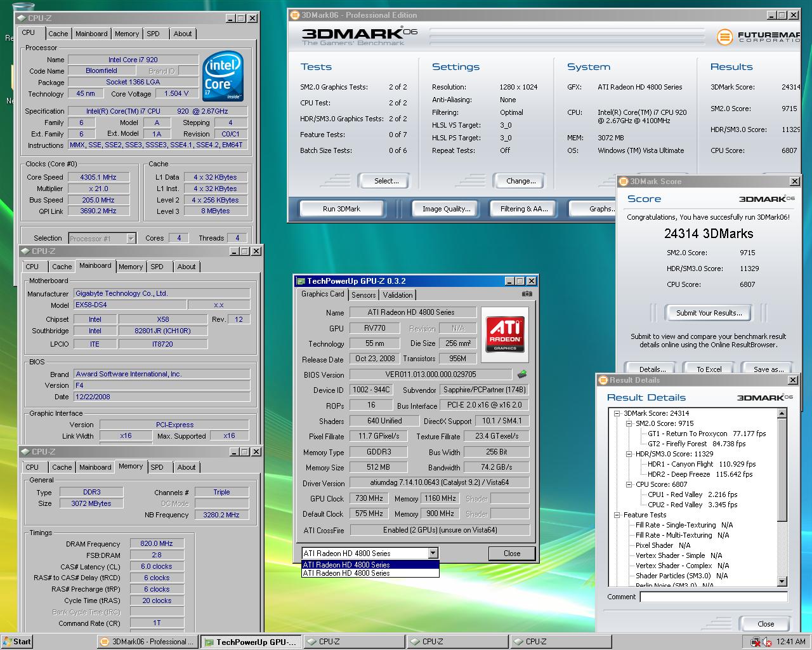Click Submit Your Results... button
Screen dimensions: 812x650
[709, 313]
